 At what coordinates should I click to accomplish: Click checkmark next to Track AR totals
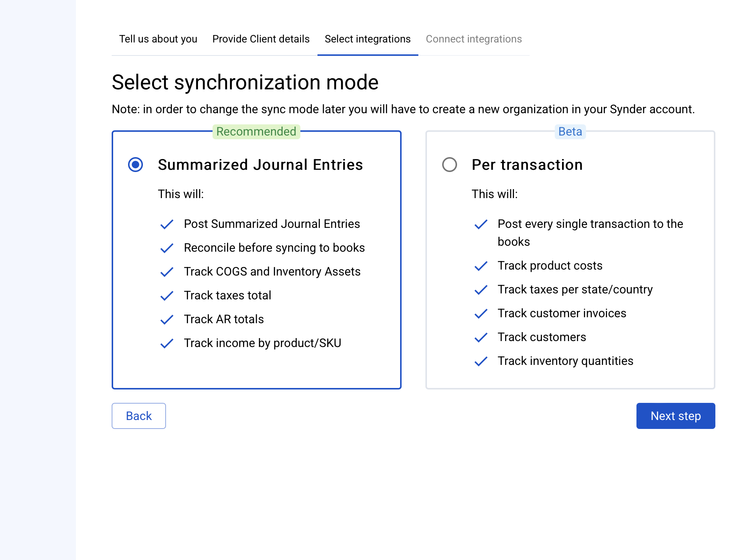point(167,319)
